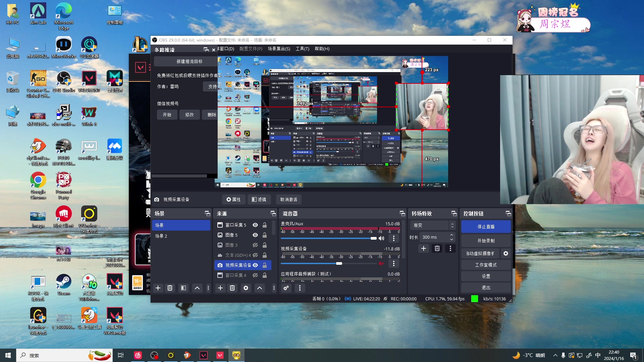Enable 工作室模式 button
644x362 pixels.
point(486,265)
